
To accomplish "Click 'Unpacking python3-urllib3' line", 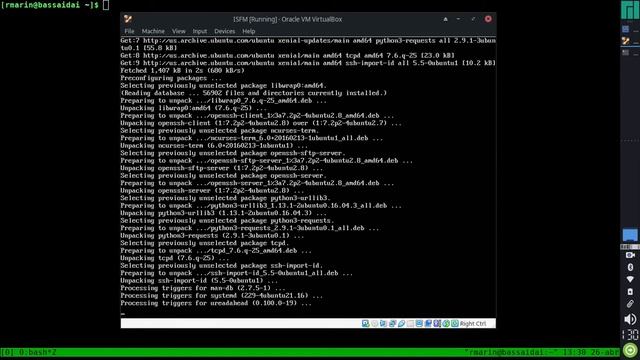I will point(223,213).
